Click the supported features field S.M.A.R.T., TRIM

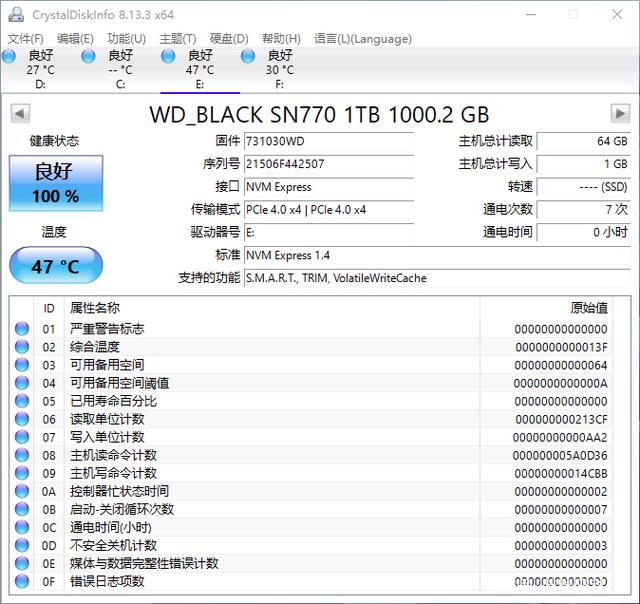[437, 278]
